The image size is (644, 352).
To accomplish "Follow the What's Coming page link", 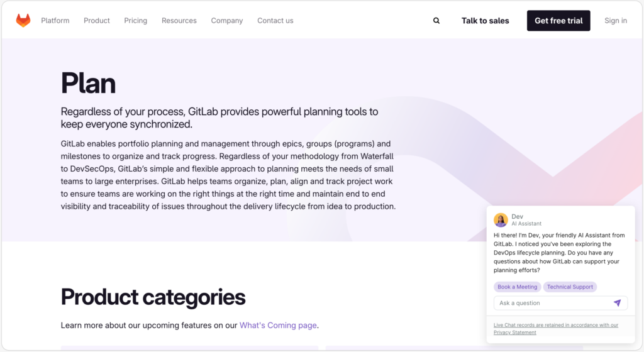I will tap(278, 326).
